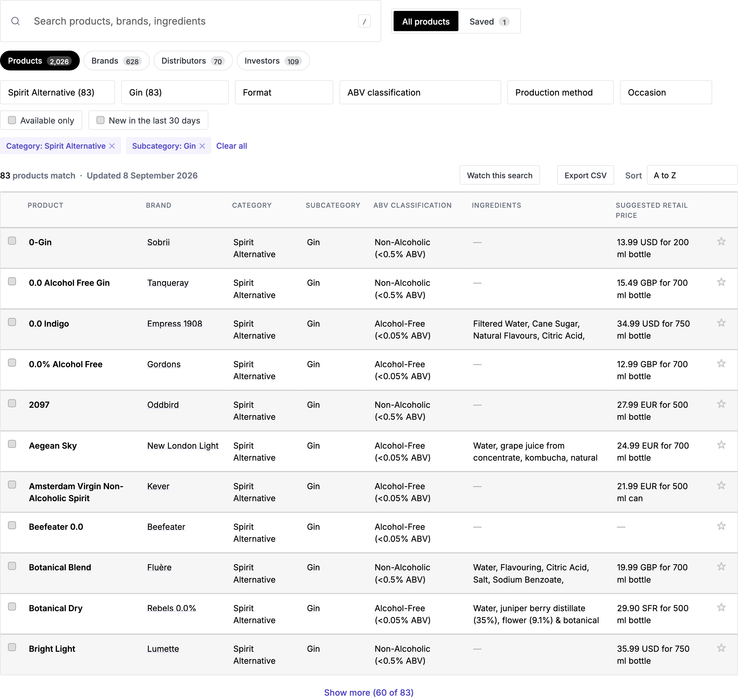The height and width of the screenshot is (700, 738).
Task: Check the Bright Light row checkbox
Action: click(12, 647)
